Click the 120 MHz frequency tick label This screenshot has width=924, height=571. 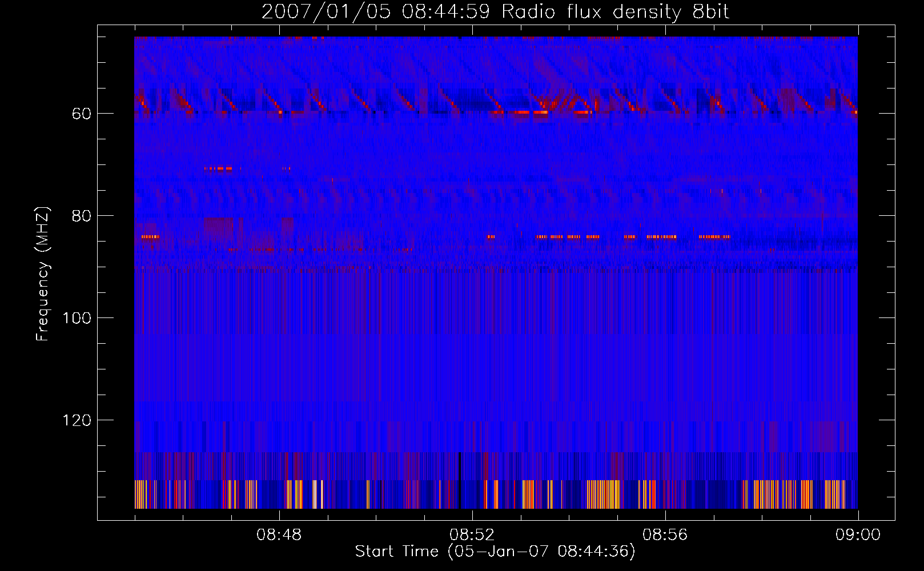(x=77, y=420)
